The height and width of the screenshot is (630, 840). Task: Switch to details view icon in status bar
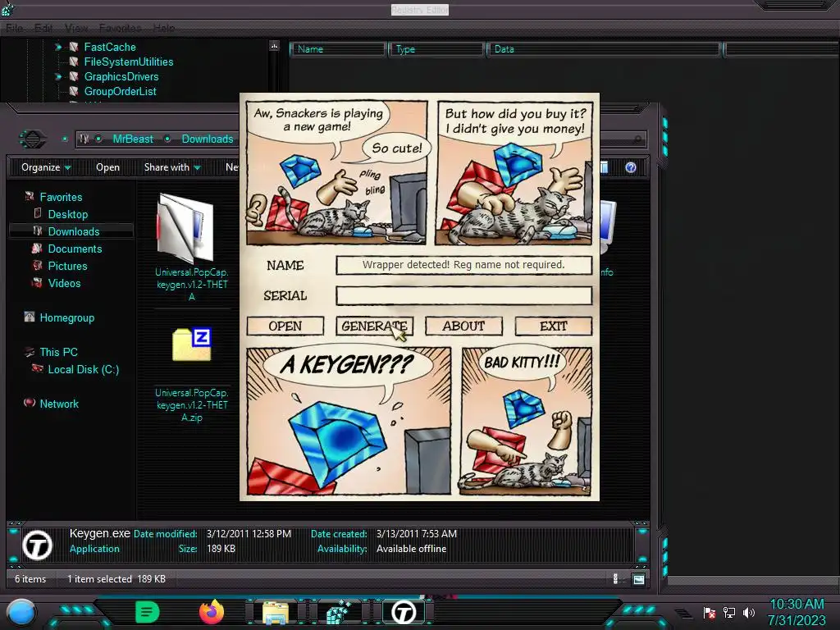(x=616, y=579)
